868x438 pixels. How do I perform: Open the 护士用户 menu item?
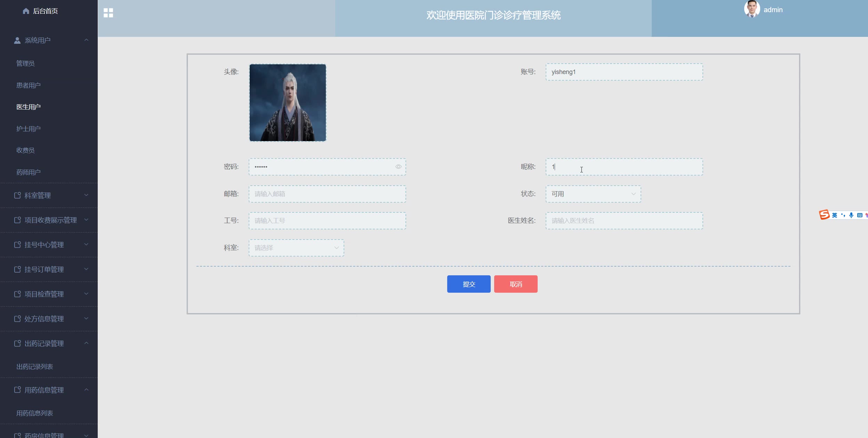point(29,129)
